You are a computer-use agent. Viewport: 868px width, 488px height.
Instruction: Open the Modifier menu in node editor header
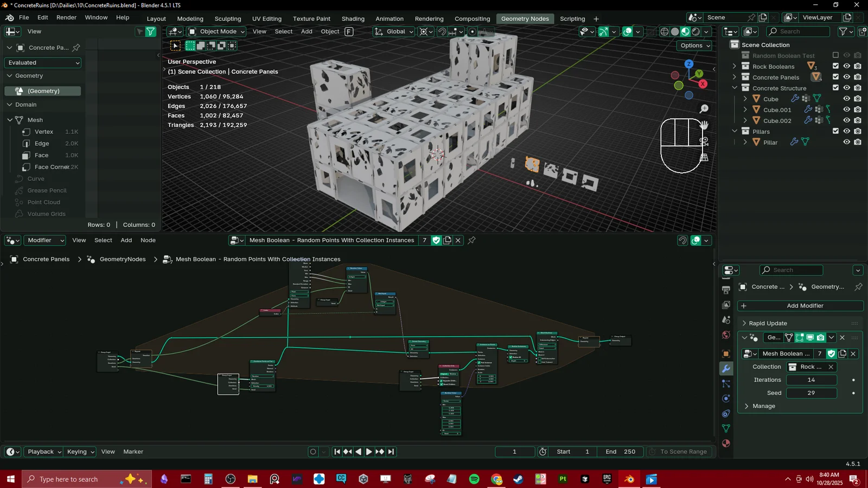(44, 240)
